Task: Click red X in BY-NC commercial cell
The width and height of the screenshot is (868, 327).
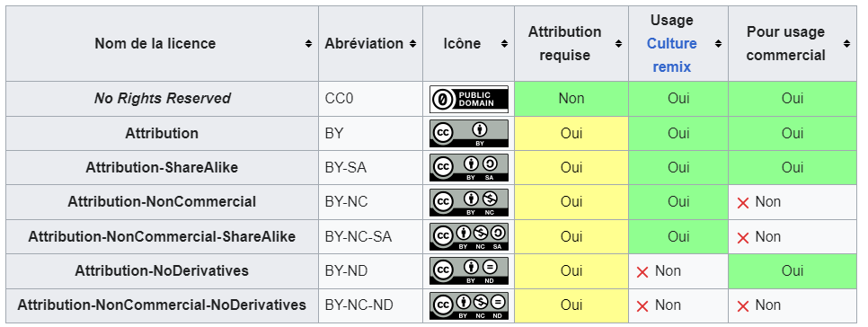Action: 743,203
